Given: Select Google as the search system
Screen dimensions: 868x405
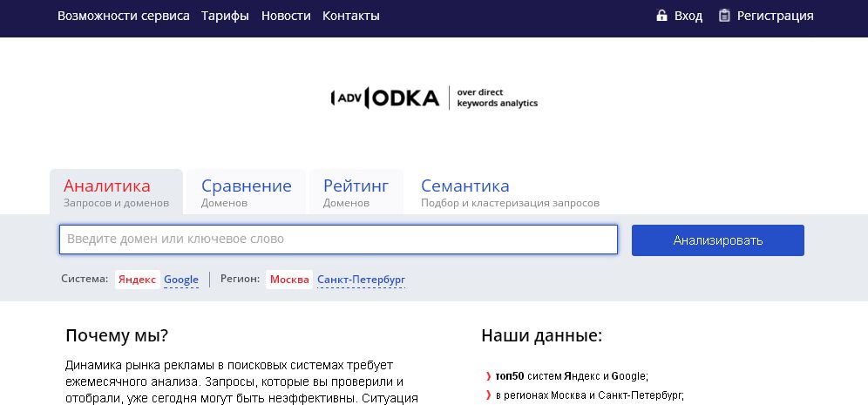Looking at the screenshot, I should click(x=181, y=280).
